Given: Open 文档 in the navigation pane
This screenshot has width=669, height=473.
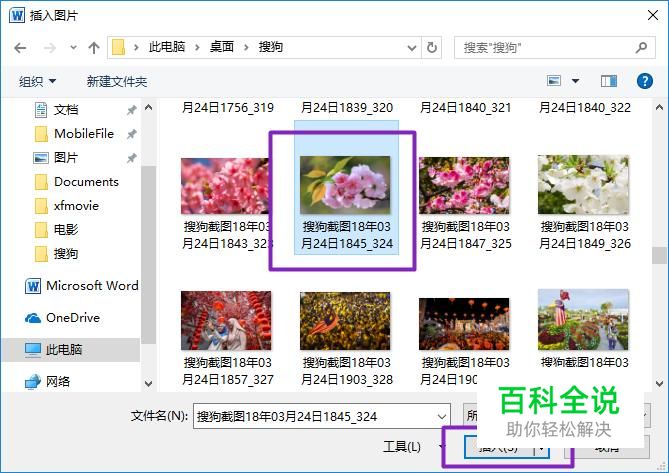Looking at the screenshot, I should coord(66,110).
